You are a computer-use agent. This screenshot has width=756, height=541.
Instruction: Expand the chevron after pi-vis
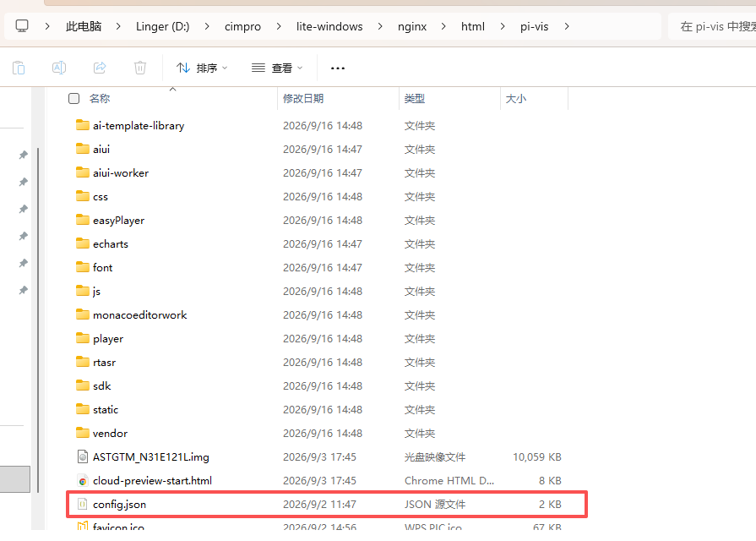567,26
